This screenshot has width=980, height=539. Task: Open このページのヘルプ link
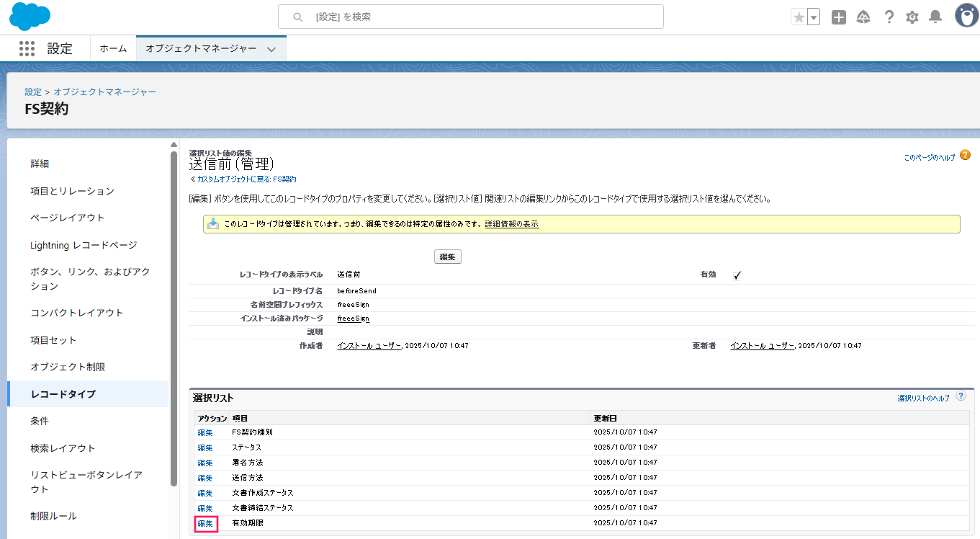[x=930, y=156]
